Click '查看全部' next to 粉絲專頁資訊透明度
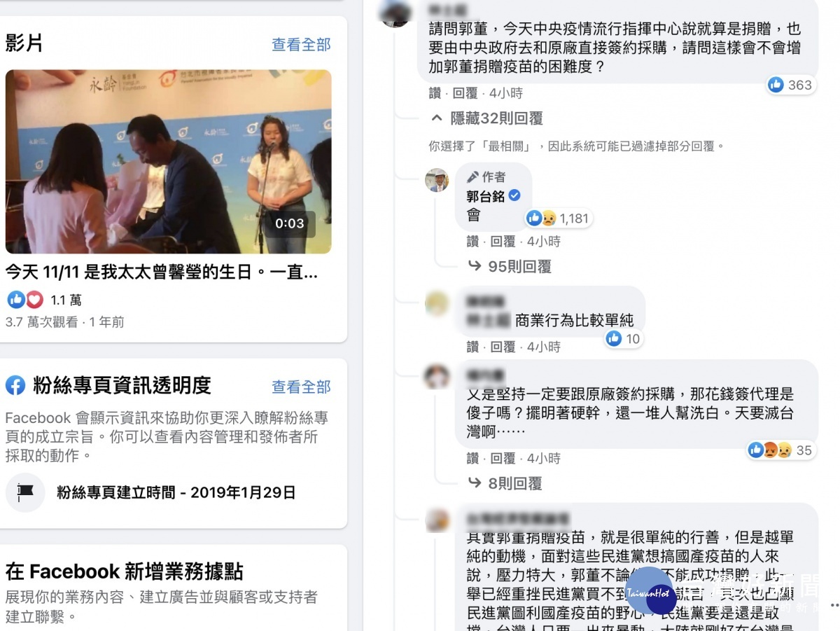Viewport: 840px width, 631px height. click(301, 387)
